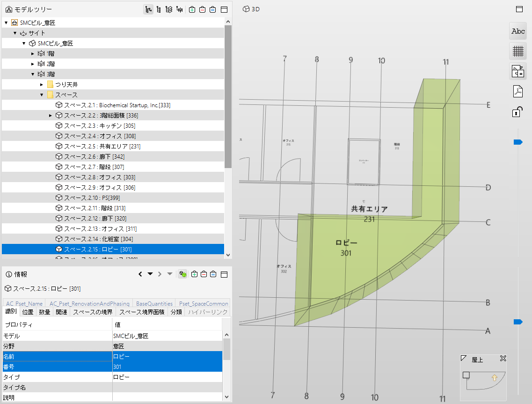Select スペース.2.5 共有エリア [231]
The image size is (532, 404).
(113, 147)
